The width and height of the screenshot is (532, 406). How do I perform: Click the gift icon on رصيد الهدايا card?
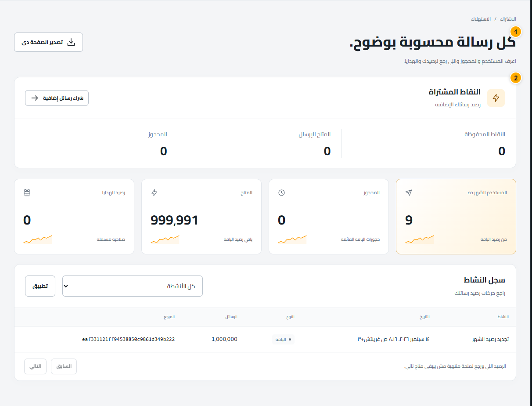27,192
